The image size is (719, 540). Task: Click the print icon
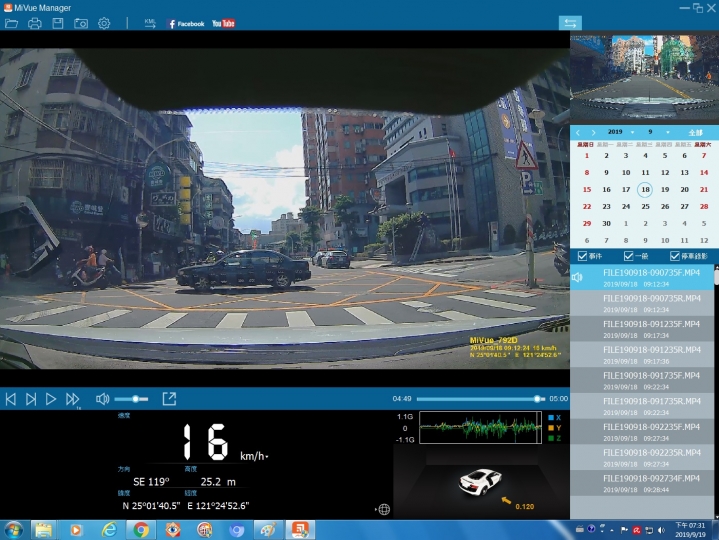coord(35,23)
